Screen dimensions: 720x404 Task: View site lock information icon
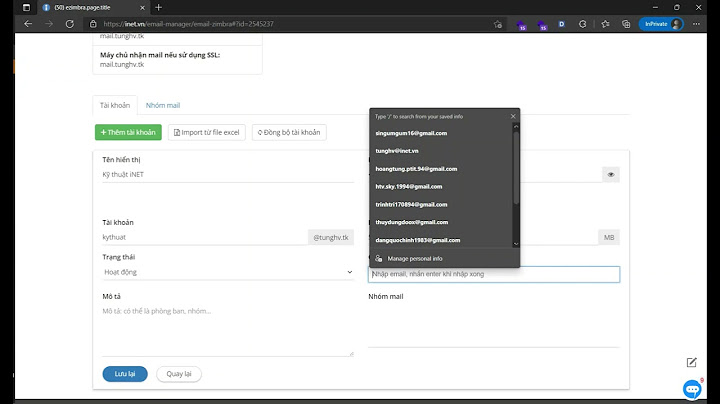[x=93, y=24]
